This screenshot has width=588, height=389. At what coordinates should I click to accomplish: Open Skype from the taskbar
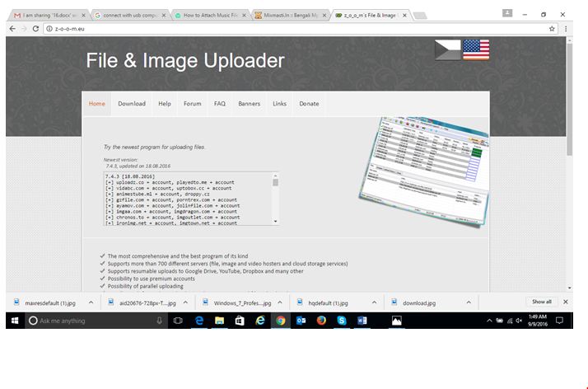[x=342, y=321]
